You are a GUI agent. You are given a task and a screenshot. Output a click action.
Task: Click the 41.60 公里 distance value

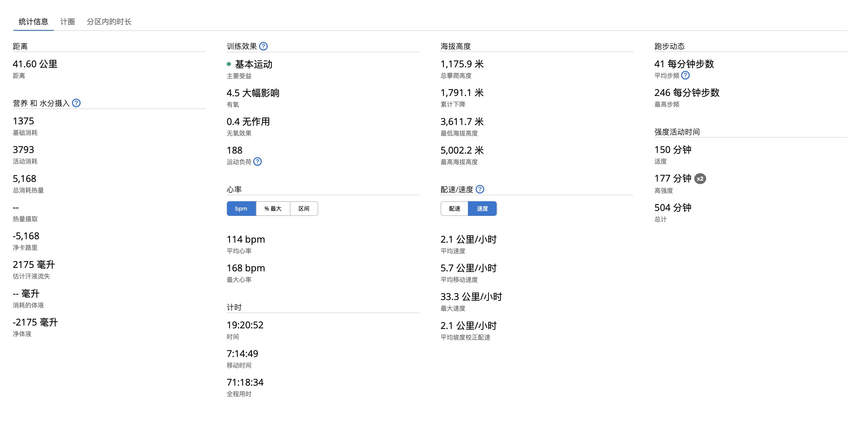35,64
